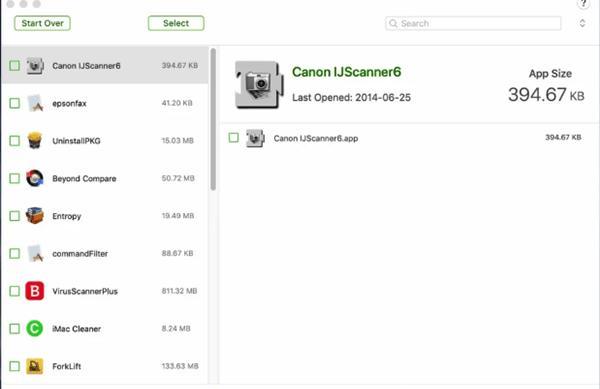Image resolution: width=600 pixels, height=389 pixels.
Task: Click the 811.32 MB size value
Action: [x=179, y=291]
